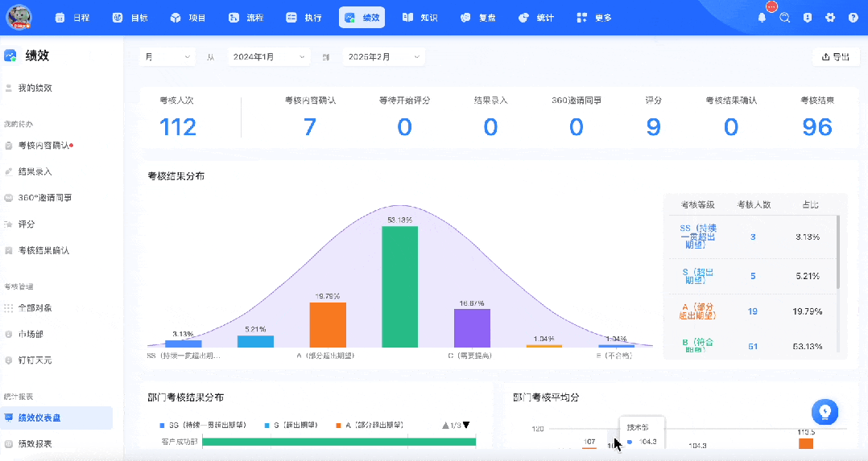Image resolution: width=868 pixels, height=461 pixels.
Task: Switch to the 目标 tab
Action: tap(130, 18)
